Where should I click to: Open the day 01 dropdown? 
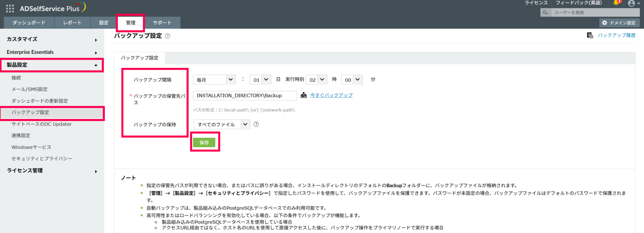260,80
